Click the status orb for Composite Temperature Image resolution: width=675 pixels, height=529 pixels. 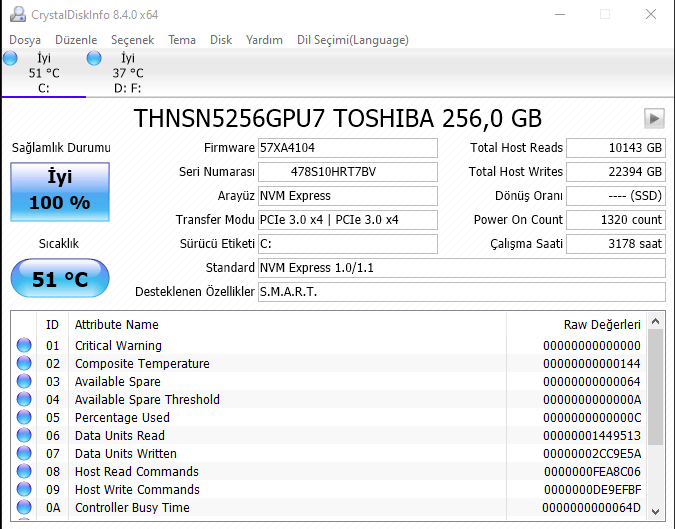(24, 363)
